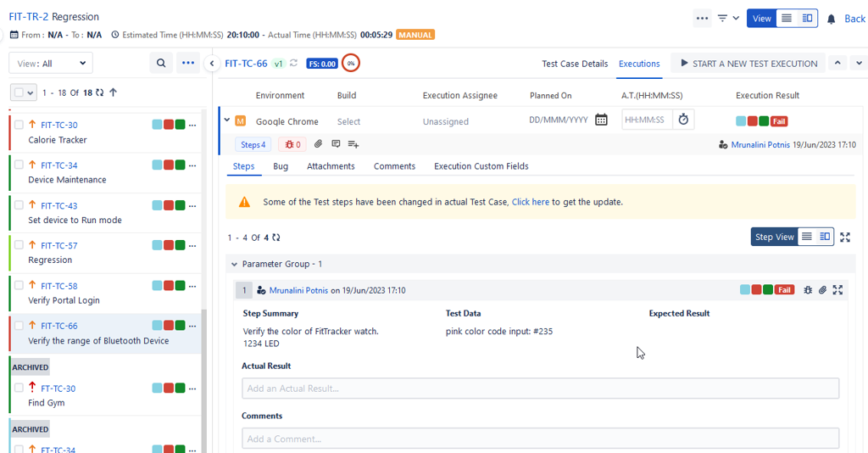The width and height of the screenshot is (868, 453).
Task: Click the Add a Comment field
Action: [x=540, y=439]
